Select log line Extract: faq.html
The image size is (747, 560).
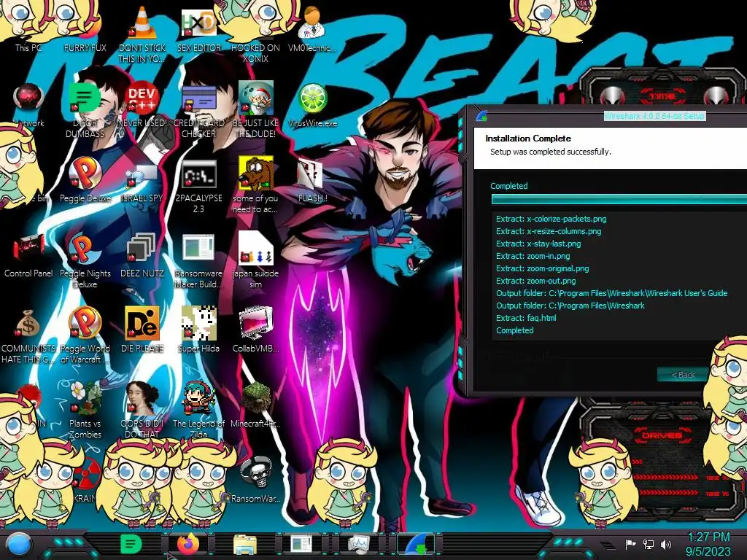pos(526,318)
